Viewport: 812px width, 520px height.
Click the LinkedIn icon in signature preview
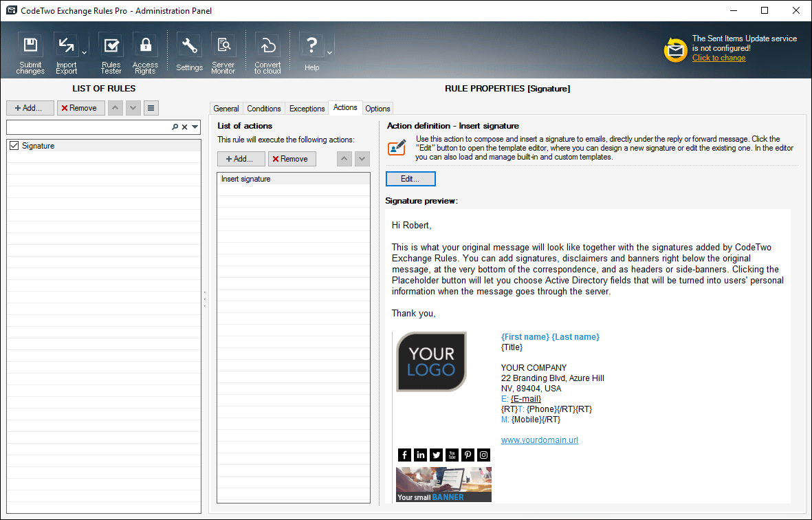[x=421, y=455]
